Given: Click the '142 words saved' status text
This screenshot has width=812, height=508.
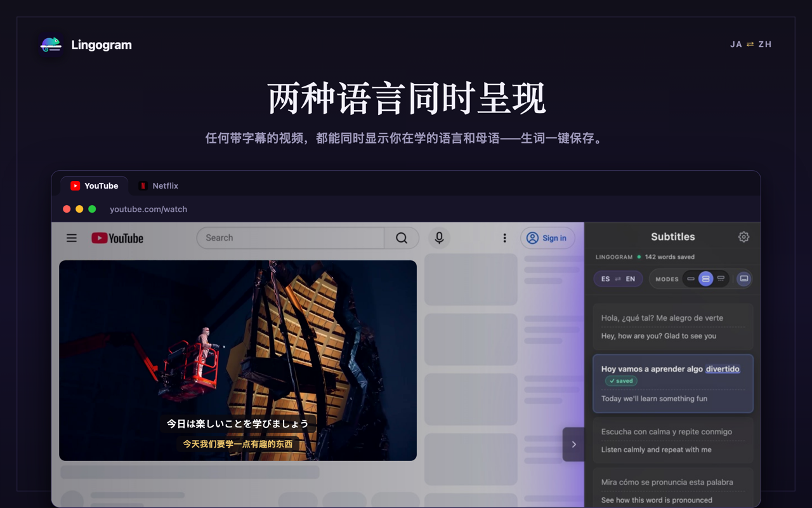Looking at the screenshot, I should (670, 257).
